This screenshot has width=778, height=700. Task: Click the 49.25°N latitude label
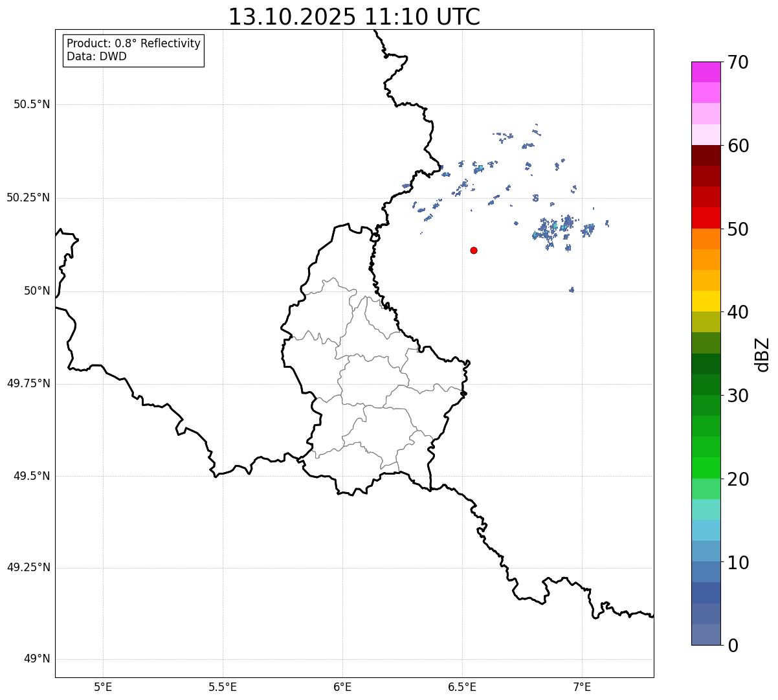coord(28,567)
